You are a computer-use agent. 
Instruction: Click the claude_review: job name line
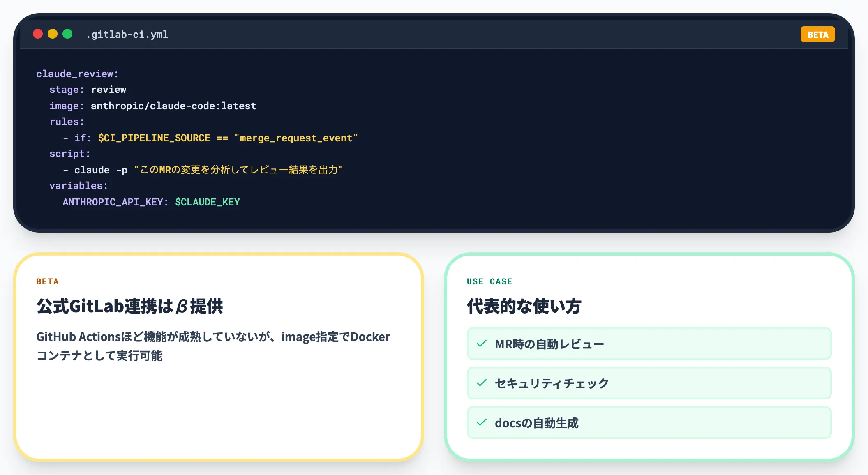77,74
